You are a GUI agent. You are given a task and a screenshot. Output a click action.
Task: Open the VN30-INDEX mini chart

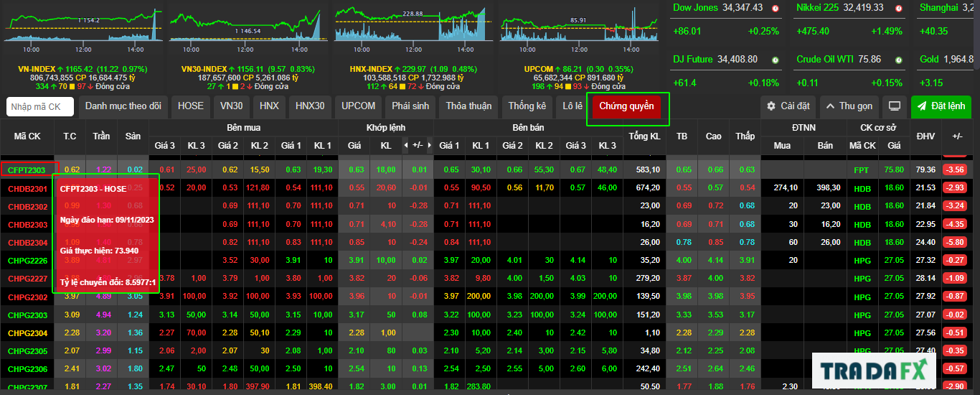pos(247,27)
